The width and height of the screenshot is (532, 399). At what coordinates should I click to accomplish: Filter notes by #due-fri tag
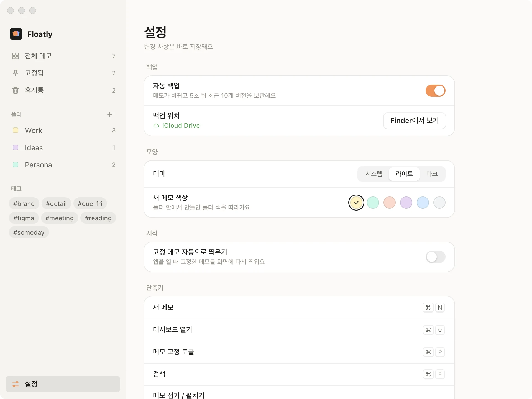pos(90,204)
